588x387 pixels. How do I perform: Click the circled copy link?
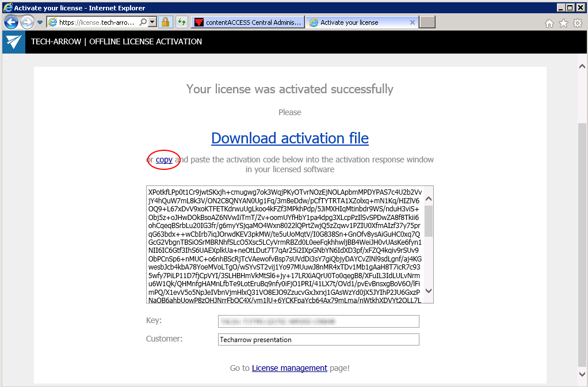tap(164, 160)
